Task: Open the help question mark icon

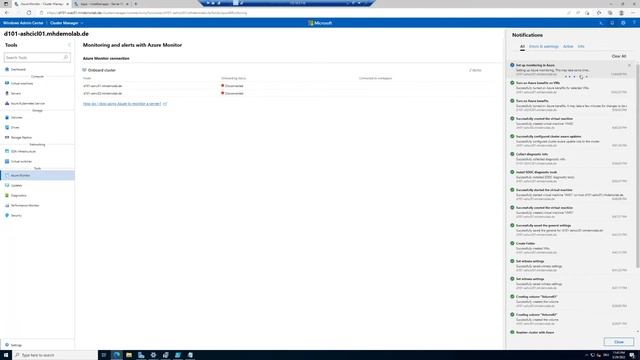Action: pos(634,23)
